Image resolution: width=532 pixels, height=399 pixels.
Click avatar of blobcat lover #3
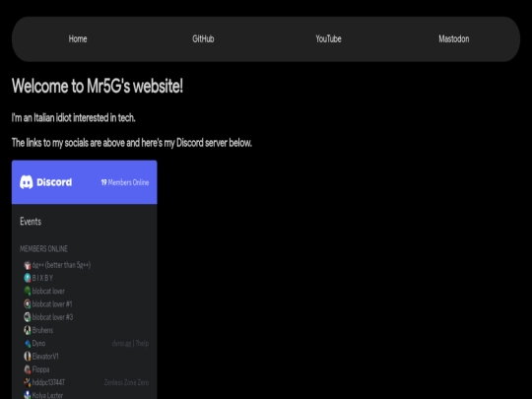[28, 317]
